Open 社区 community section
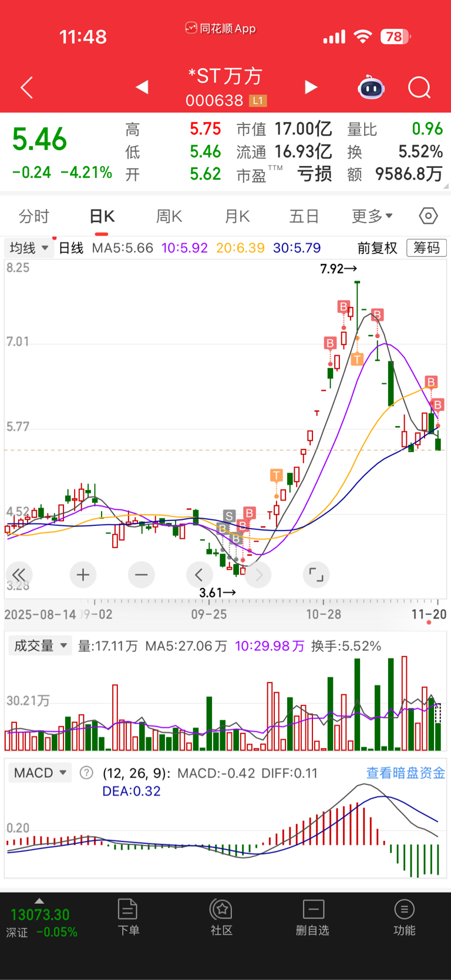Viewport: 451px width, 980px height. [221, 918]
